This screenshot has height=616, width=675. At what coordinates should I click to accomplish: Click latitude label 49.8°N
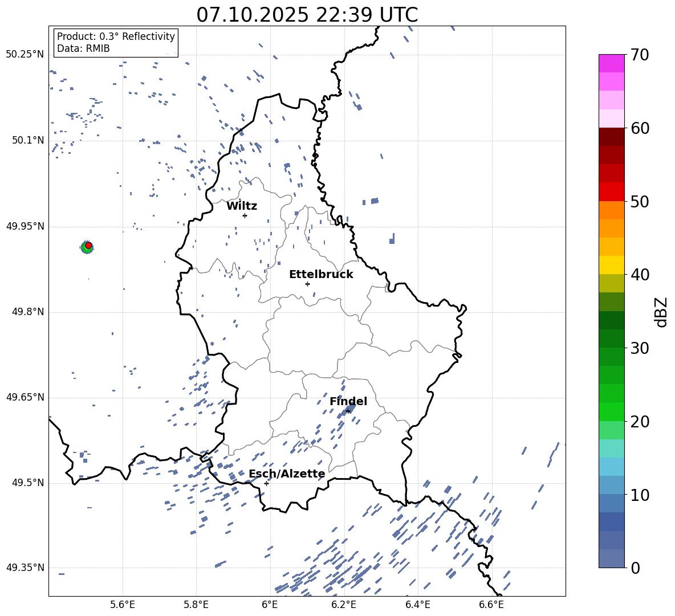point(28,312)
